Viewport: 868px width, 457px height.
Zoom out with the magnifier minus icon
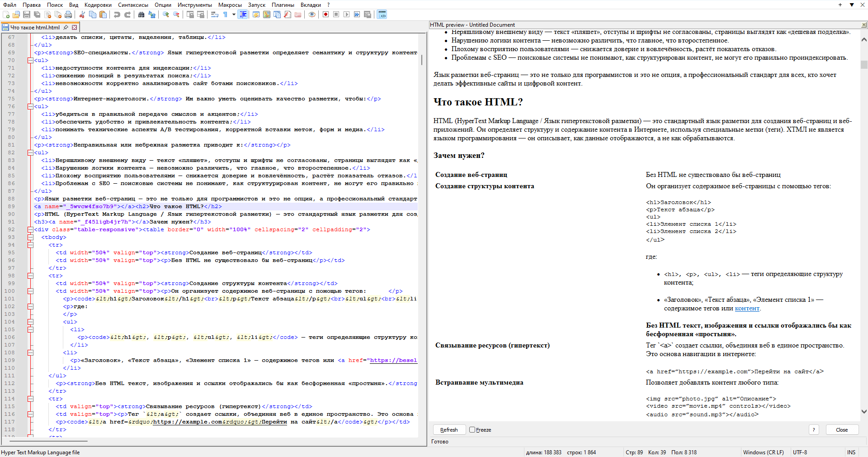tap(176, 14)
